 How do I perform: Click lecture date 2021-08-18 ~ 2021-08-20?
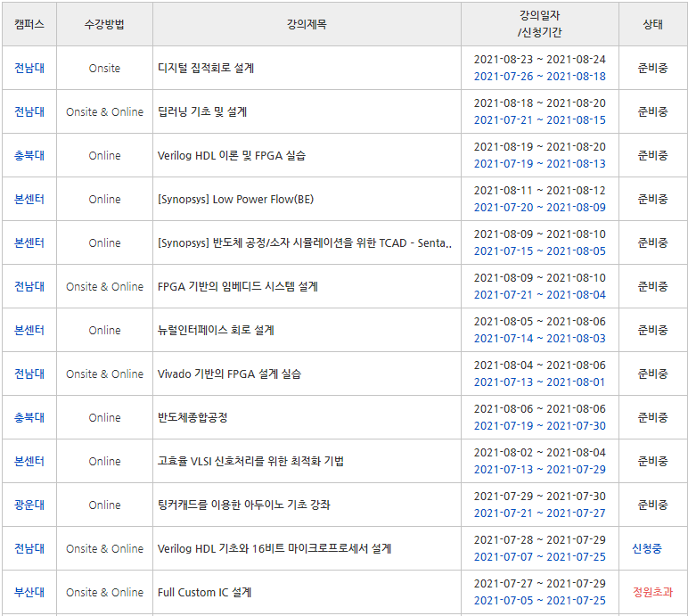click(540, 103)
